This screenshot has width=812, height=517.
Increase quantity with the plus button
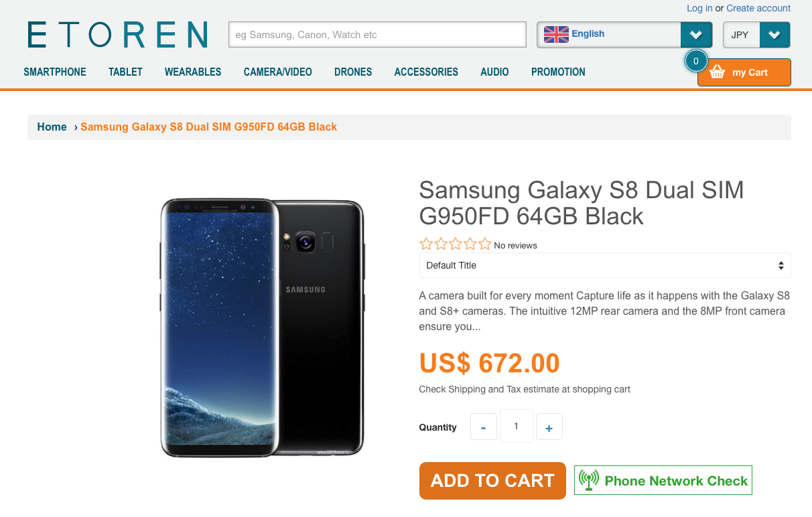[549, 427]
